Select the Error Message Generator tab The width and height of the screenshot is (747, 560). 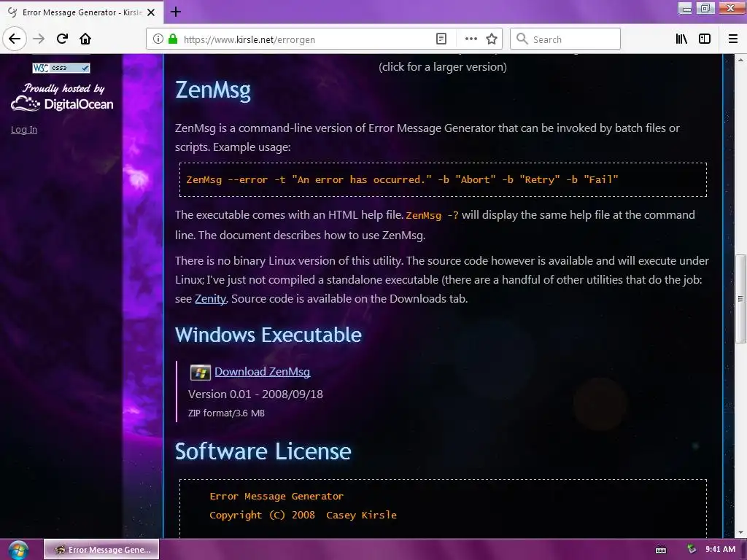(82, 12)
